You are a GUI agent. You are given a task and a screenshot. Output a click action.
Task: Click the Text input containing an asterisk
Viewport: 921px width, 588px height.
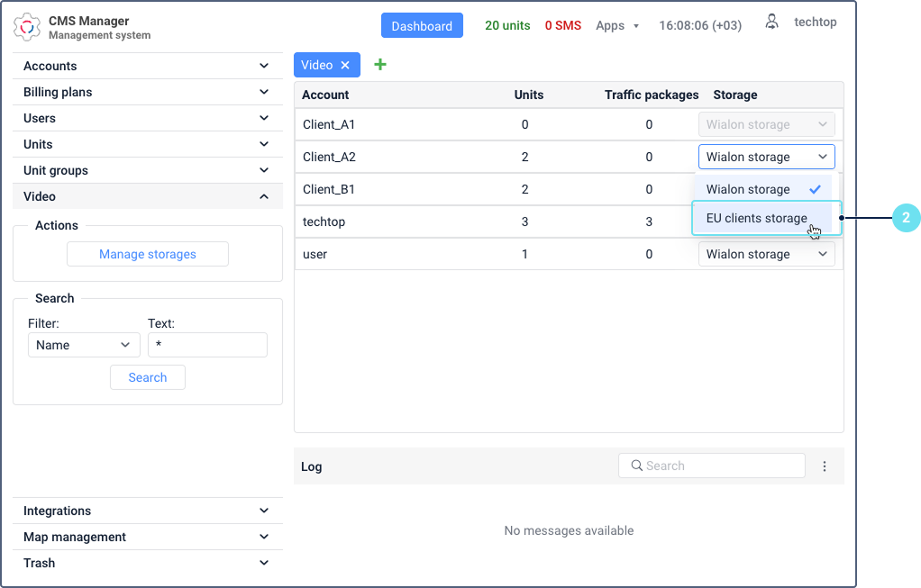pyautogui.click(x=207, y=345)
